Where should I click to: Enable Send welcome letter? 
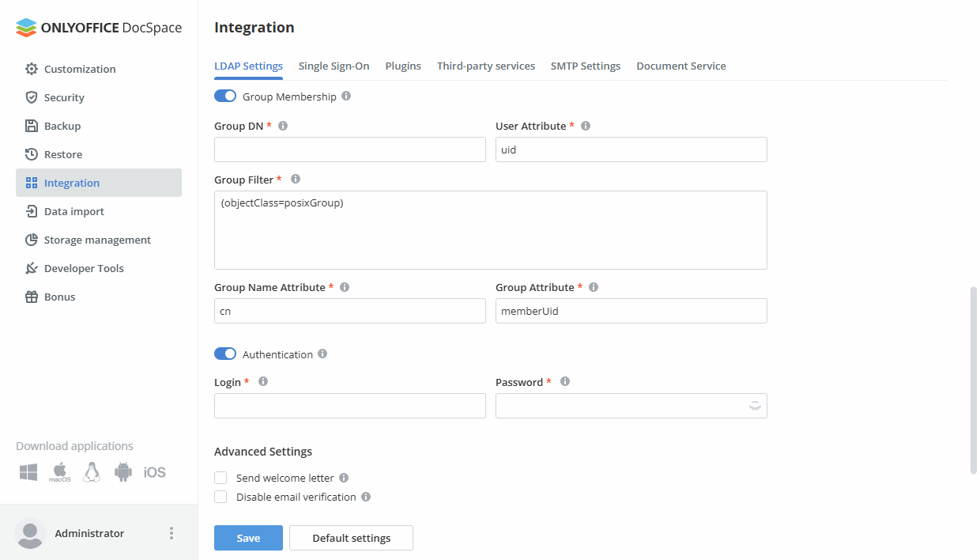[220, 477]
